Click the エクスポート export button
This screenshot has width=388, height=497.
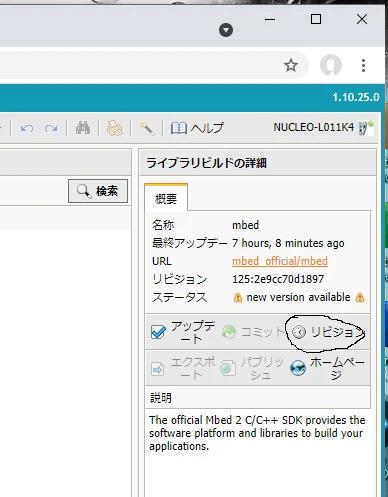pos(183,368)
